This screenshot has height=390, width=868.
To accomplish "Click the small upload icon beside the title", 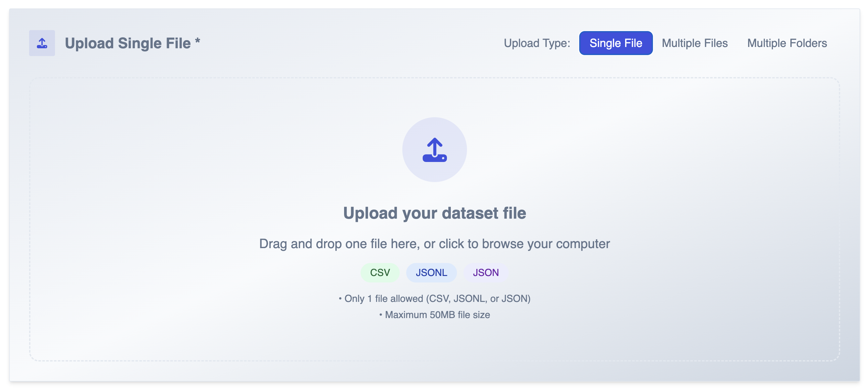I will 42,43.
